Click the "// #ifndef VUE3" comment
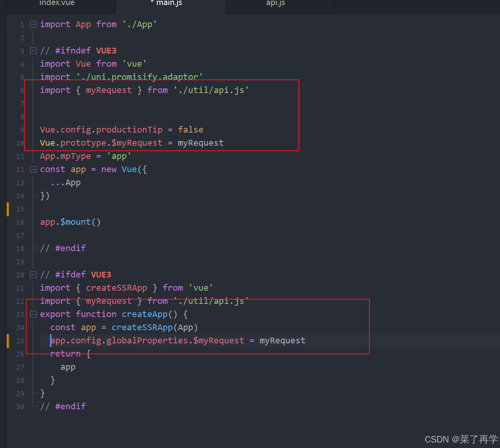Viewport: 500px width, 448px height. (78, 51)
